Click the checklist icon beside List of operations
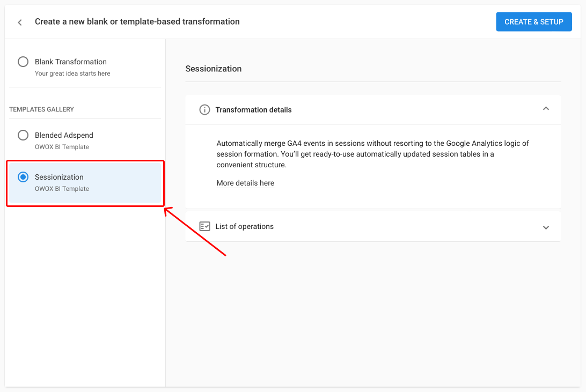The image size is (586, 392). 204,226
